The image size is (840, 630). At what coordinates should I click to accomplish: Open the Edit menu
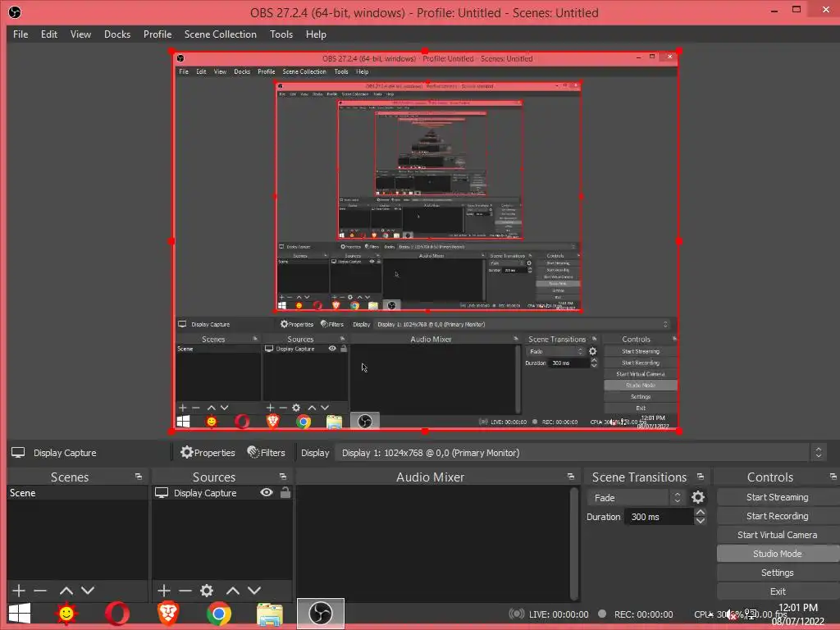click(48, 34)
